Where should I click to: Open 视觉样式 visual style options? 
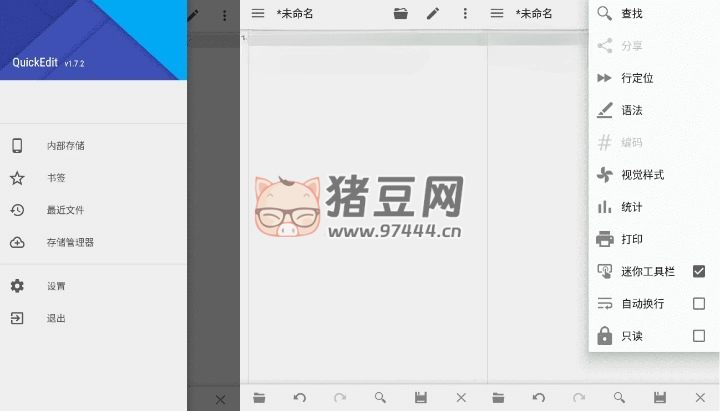pyautogui.click(x=642, y=175)
